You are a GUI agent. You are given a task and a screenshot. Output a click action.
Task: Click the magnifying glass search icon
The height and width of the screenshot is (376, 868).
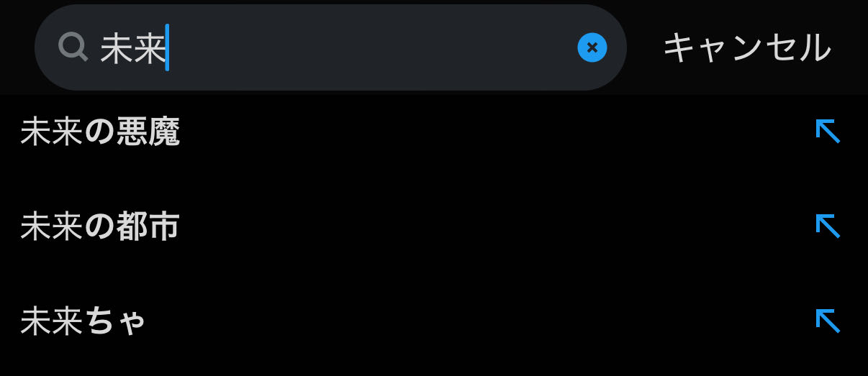click(73, 47)
